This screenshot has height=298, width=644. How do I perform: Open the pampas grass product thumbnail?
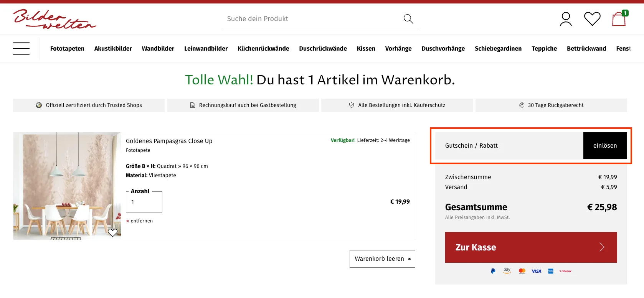tap(67, 186)
